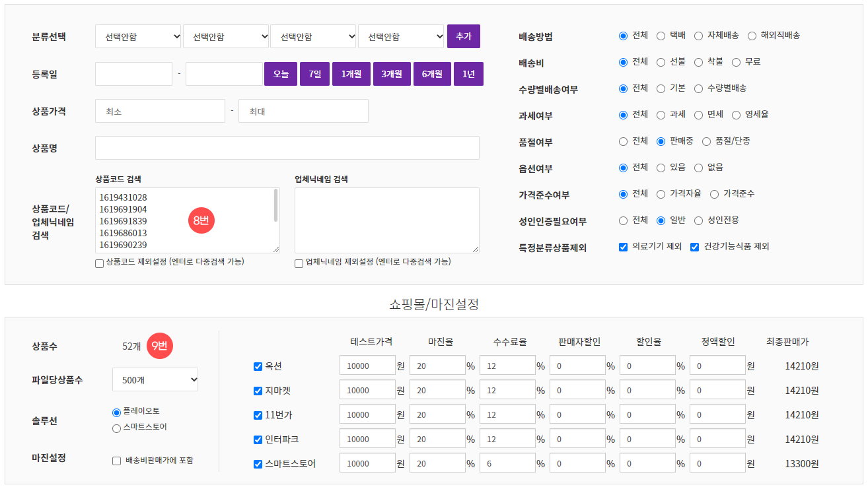
Task: Click the 오늘 date button
Action: click(x=280, y=73)
